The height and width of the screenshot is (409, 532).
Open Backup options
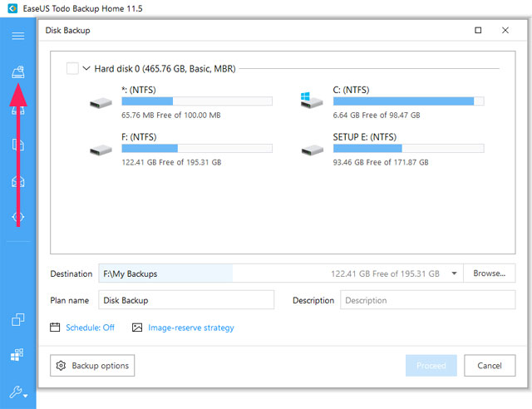click(x=92, y=366)
